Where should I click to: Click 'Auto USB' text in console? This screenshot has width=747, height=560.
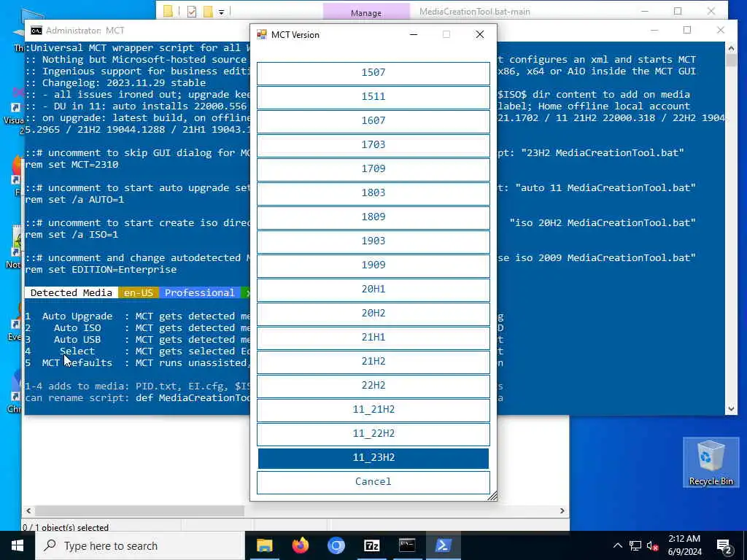[77, 340]
